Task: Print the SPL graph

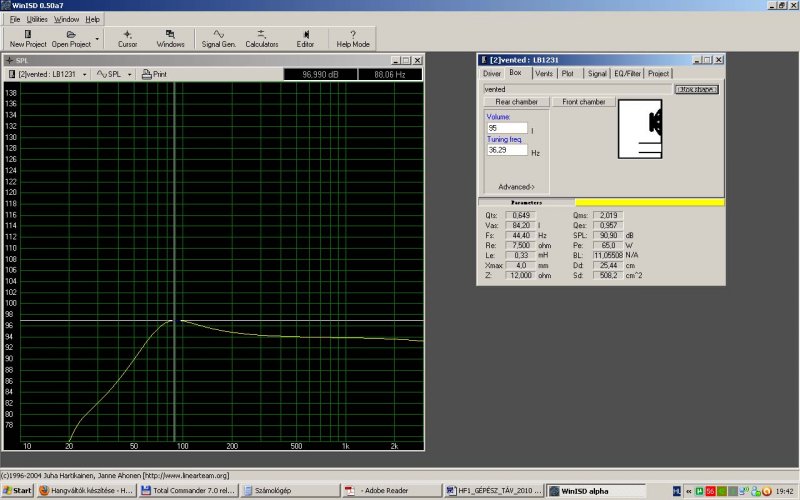Action: click(154, 74)
